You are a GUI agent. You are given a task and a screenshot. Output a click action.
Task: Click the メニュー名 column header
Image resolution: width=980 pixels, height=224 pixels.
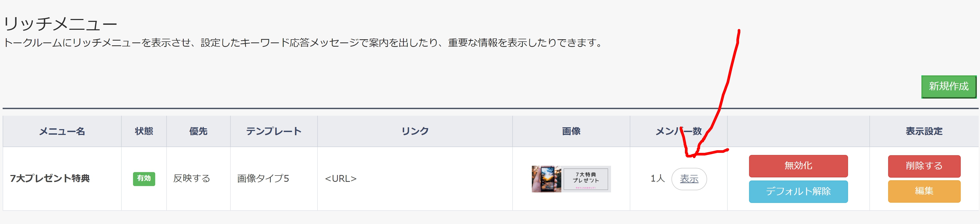click(62, 131)
